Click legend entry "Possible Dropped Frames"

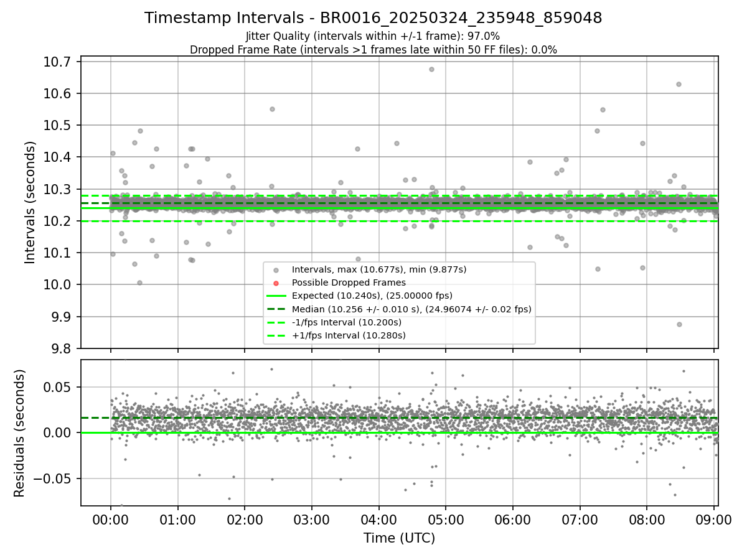[349, 282]
